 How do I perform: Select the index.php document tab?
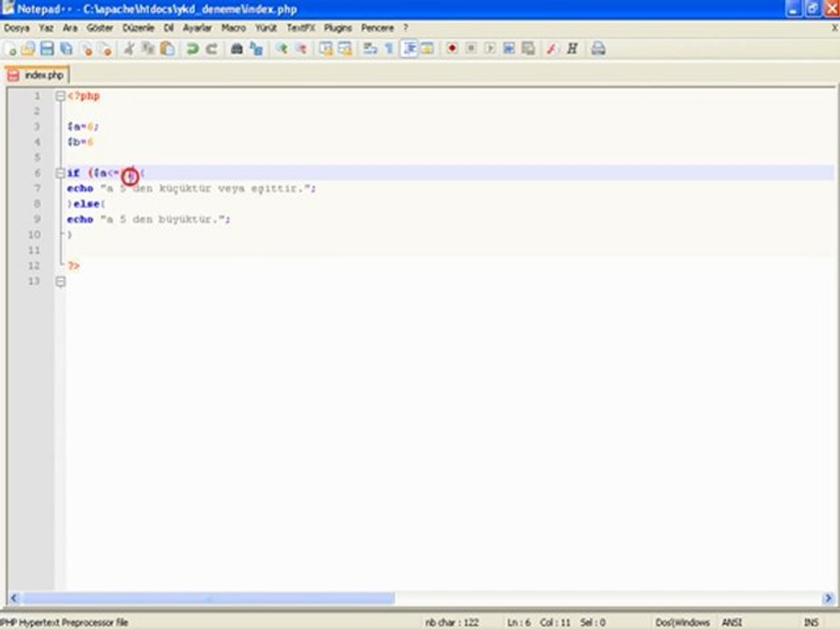click(37, 75)
